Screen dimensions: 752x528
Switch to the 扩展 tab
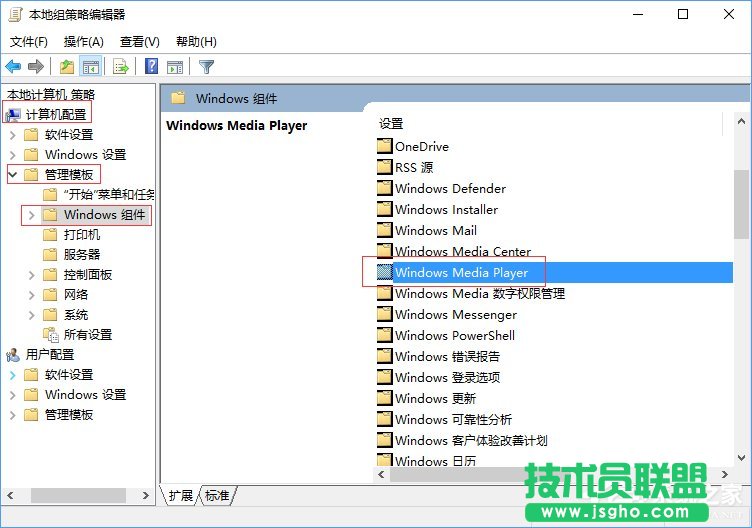[x=180, y=495]
